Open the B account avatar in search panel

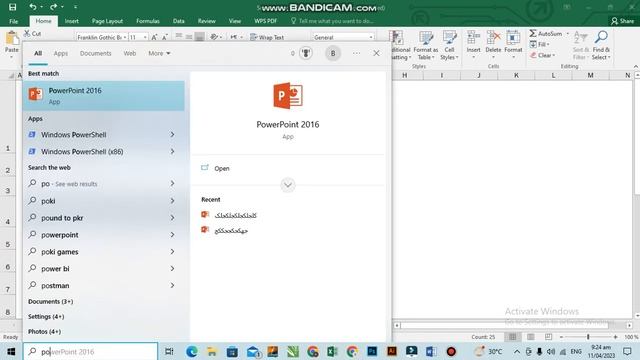pyautogui.click(x=333, y=53)
